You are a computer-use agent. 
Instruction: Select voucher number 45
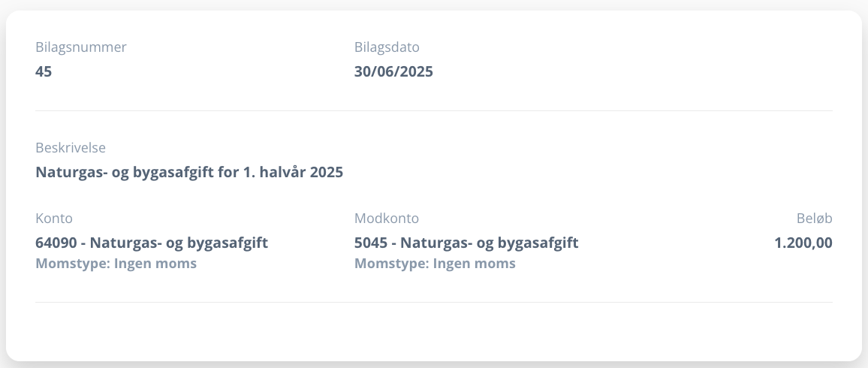[x=44, y=72]
